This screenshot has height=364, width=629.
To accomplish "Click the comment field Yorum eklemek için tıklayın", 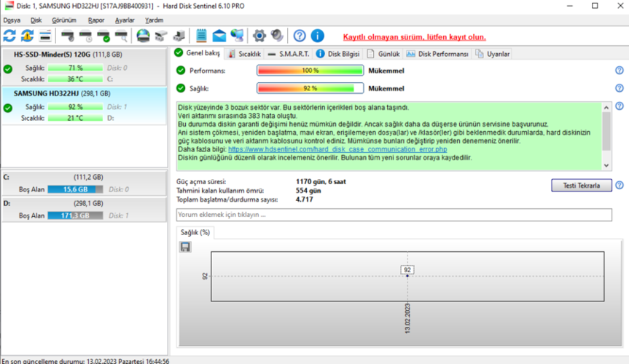I will (394, 215).
